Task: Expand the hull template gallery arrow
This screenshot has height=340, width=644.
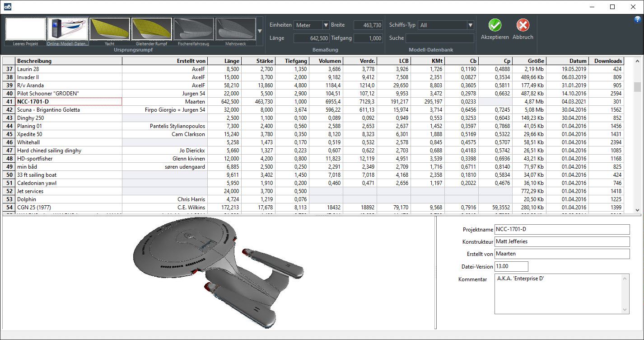Action: (260, 31)
